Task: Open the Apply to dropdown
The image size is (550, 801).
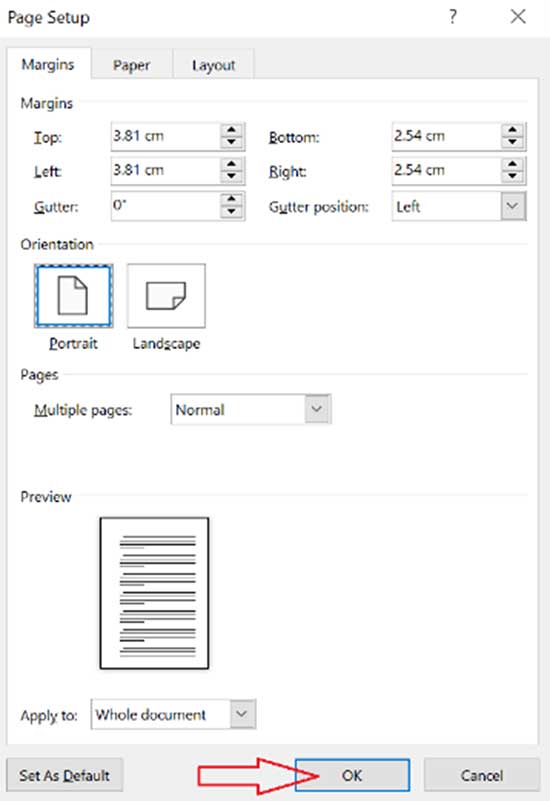Action: tap(242, 714)
